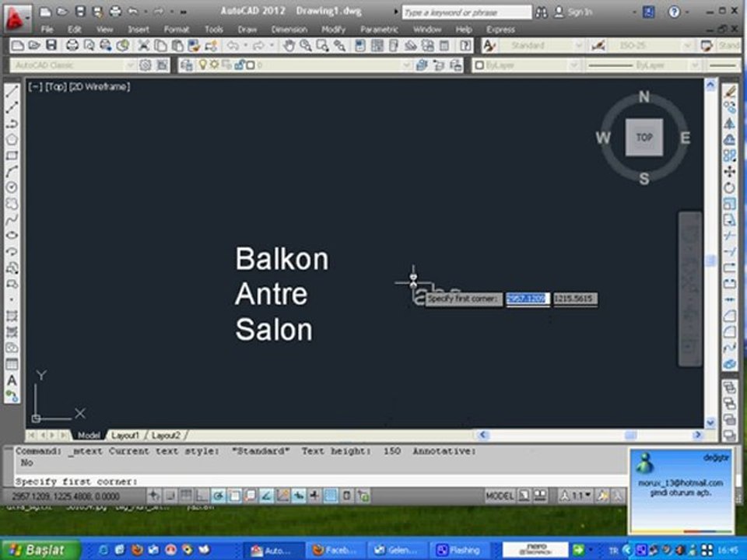Toggle Object Snap in status bar

coord(234,495)
